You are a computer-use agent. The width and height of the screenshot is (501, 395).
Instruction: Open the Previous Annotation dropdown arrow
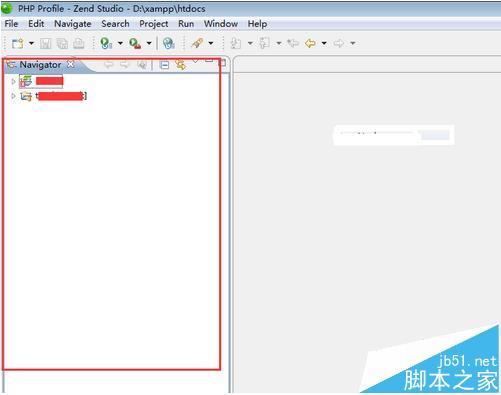(279, 43)
